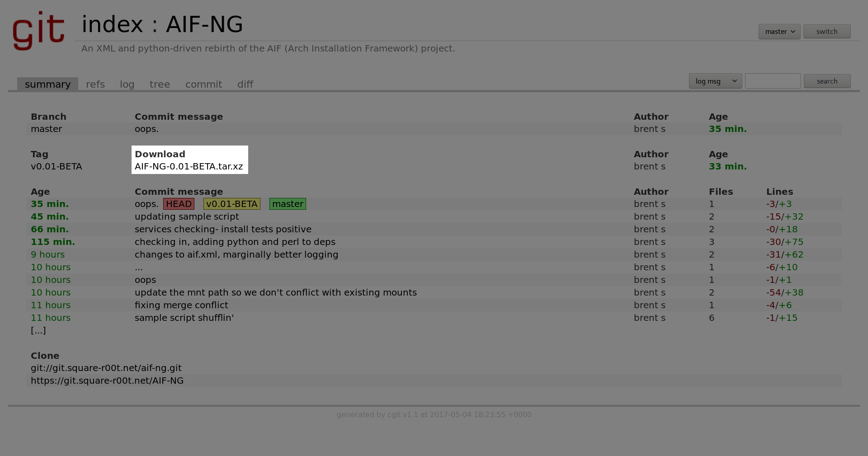Open the 'fixing merge conflict' commit
Viewport: 868px width, 456px height.
pyautogui.click(x=181, y=306)
